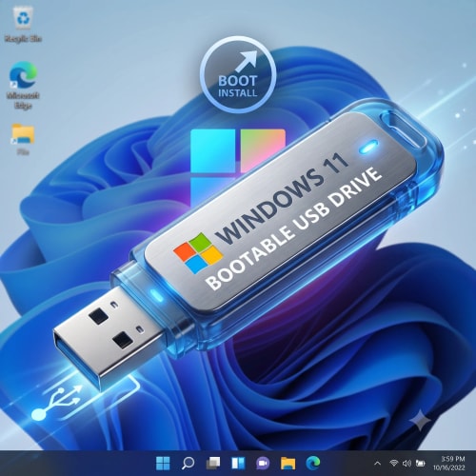The image size is (476, 476).
Task: Launch Chat from the taskbar
Action: pyautogui.click(x=263, y=463)
